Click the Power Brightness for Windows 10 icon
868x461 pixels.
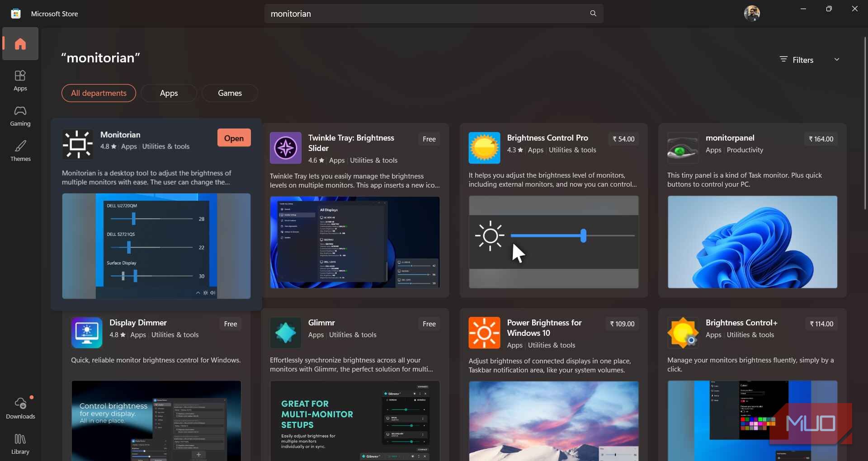(x=484, y=333)
